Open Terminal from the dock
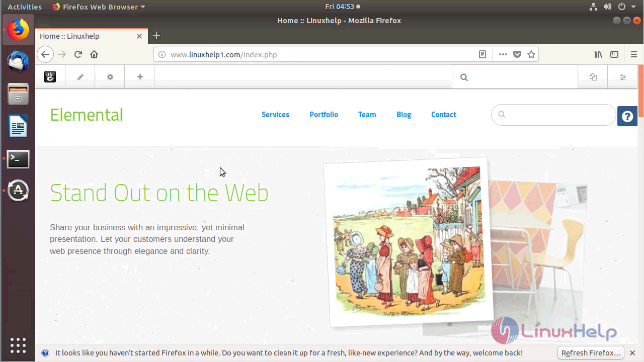Image resolution: width=644 pixels, height=362 pixels. (x=18, y=159)
